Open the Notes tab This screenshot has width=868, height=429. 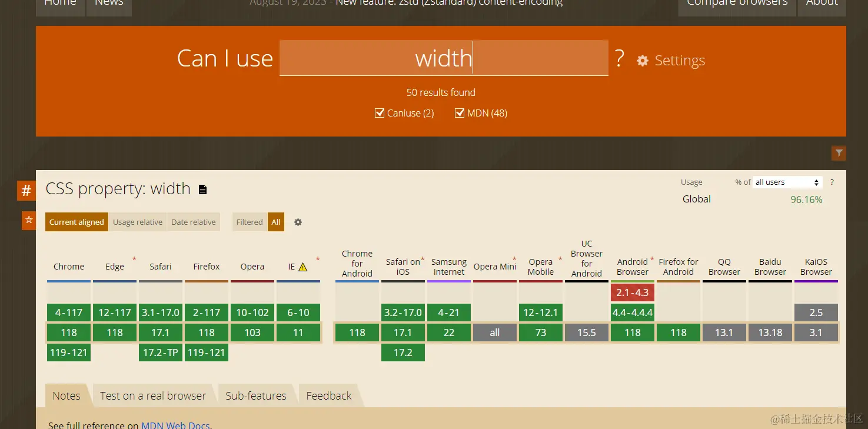[66, 395]
